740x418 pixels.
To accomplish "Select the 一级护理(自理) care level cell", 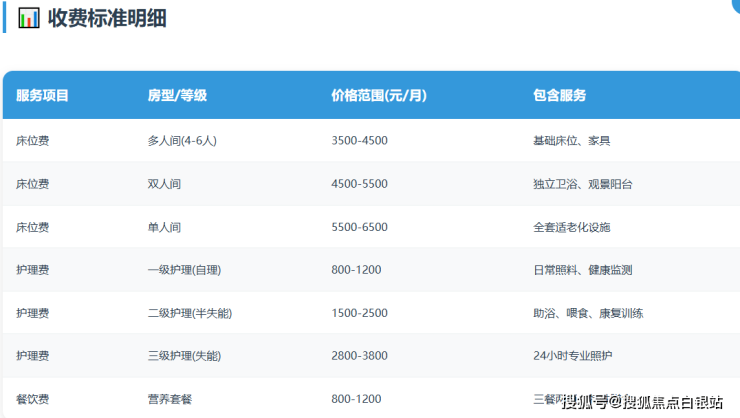I will pos(184,270).
